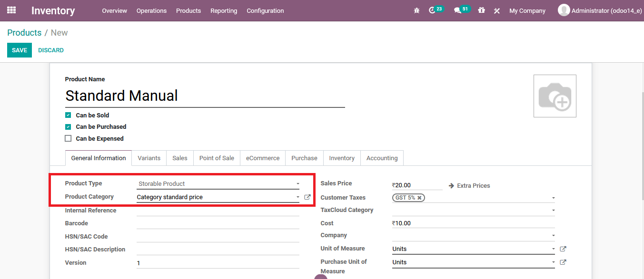Click the Version input field
The height and width of the screenshot is (279, 644).
218,262
